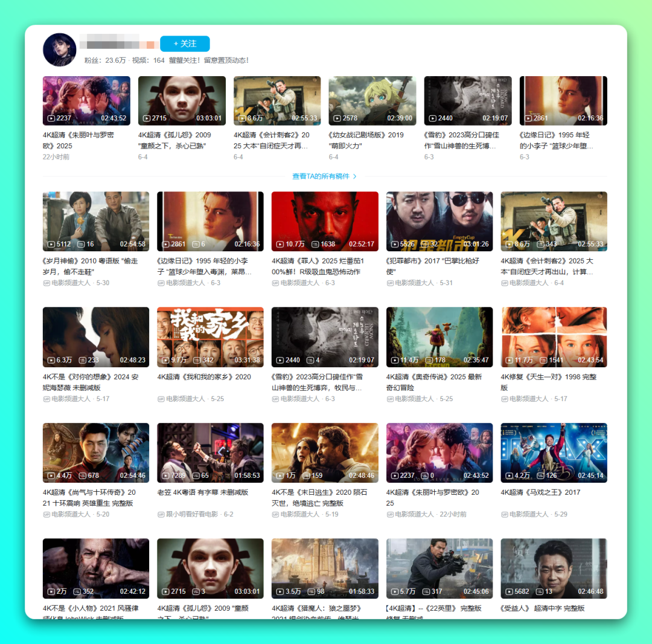The height and width of the screenshot is (644, 652).
Task: Click title 4K超清《我和我的家乡》2020
Action: coord(204,377)
